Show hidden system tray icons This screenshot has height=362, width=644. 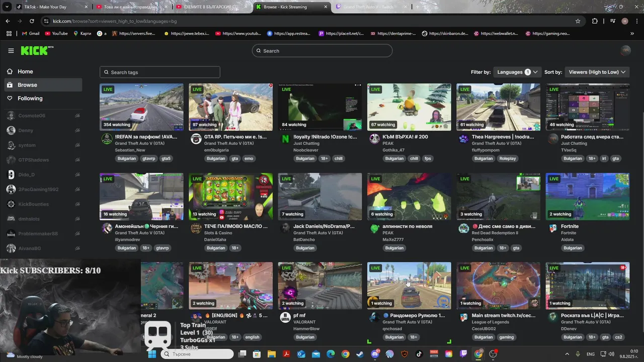[x=567, y=354]
